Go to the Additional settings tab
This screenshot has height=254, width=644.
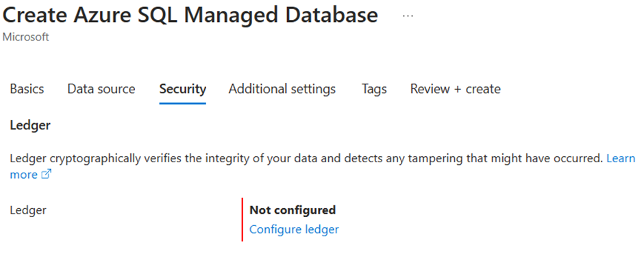coord(282,89)
